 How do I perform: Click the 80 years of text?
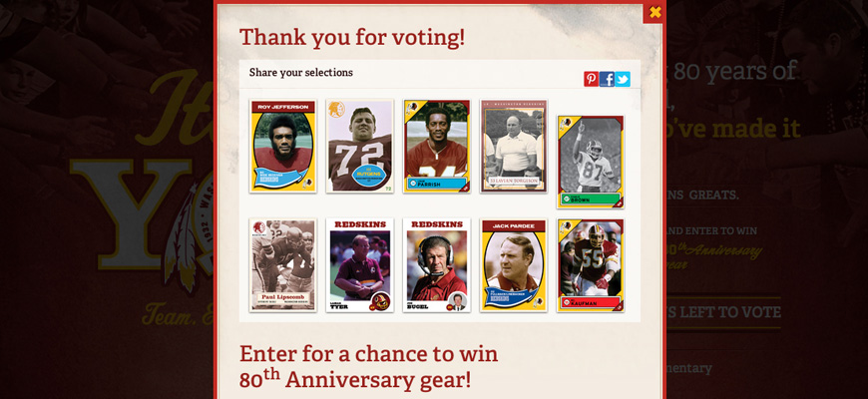point(732,72)
